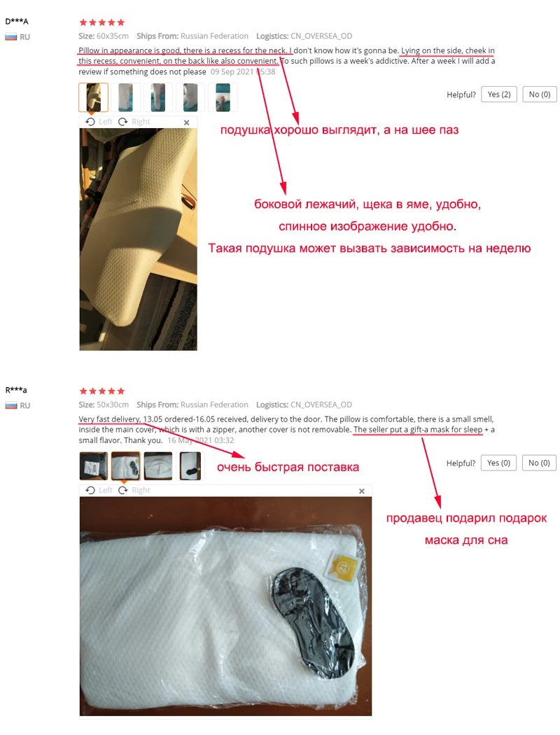Close the enlarged sleep mask image

pyautogui.click(x=362, y=491)
